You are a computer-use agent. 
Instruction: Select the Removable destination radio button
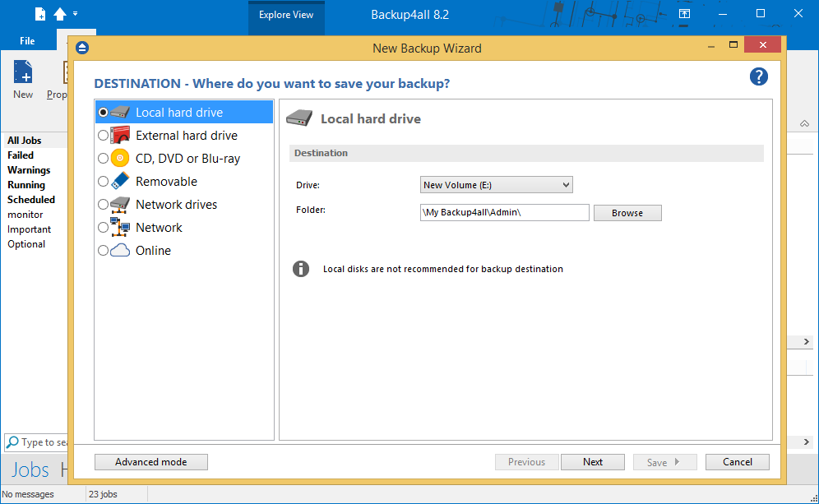pyautogui.click(x=103, y=181)
